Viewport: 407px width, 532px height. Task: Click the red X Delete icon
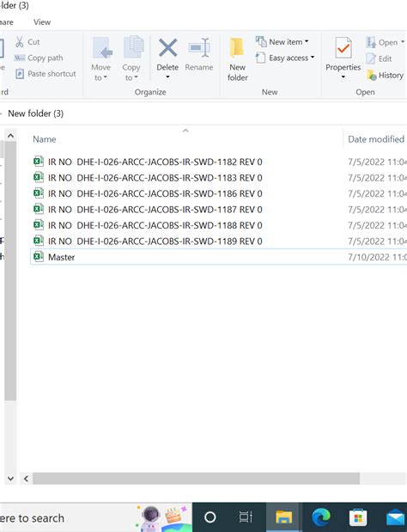(167, 47)
